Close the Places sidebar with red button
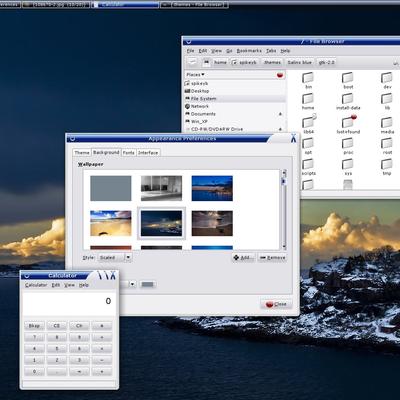400x400 pixels. tap(280, 75)
